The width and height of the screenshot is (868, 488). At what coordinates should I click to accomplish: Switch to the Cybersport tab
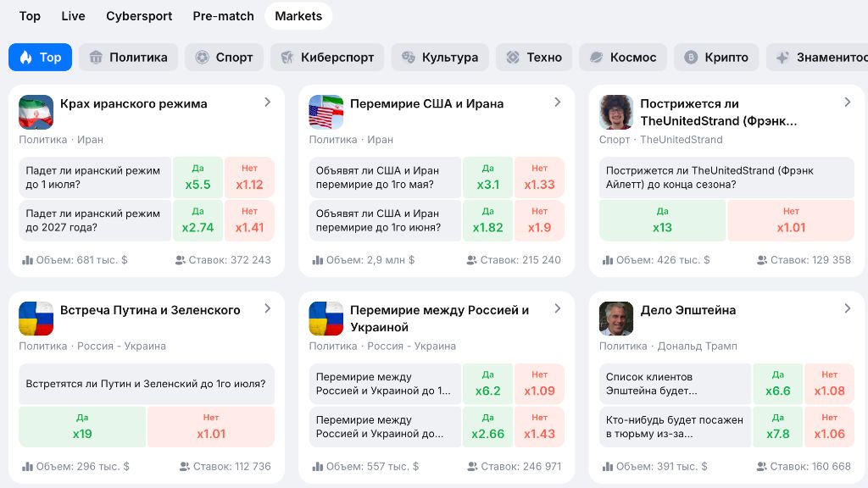138,16
